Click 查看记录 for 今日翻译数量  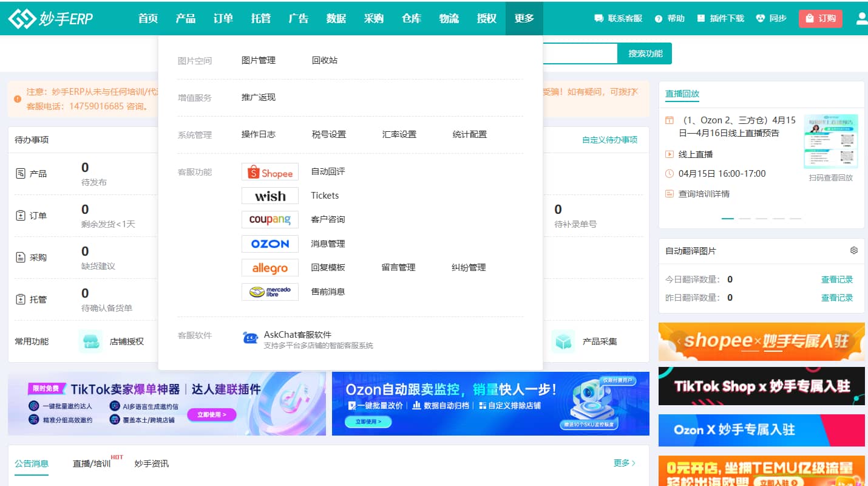coord(837,279)
